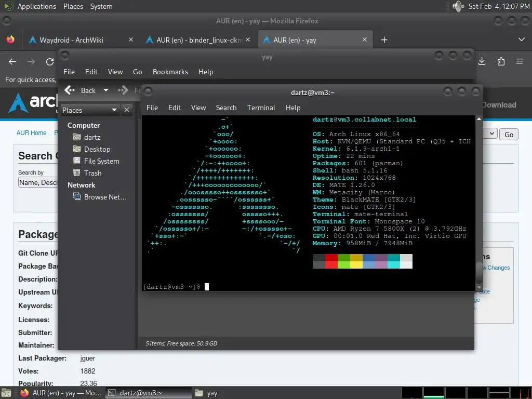The width and height of the screenshot is (532, 399).
Task: Open Desktop in Places sidebar
Action: [x=92, y=149]
